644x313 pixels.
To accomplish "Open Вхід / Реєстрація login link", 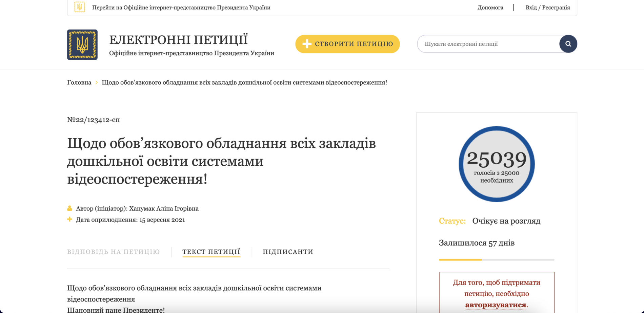I will [x=548, y=7].
